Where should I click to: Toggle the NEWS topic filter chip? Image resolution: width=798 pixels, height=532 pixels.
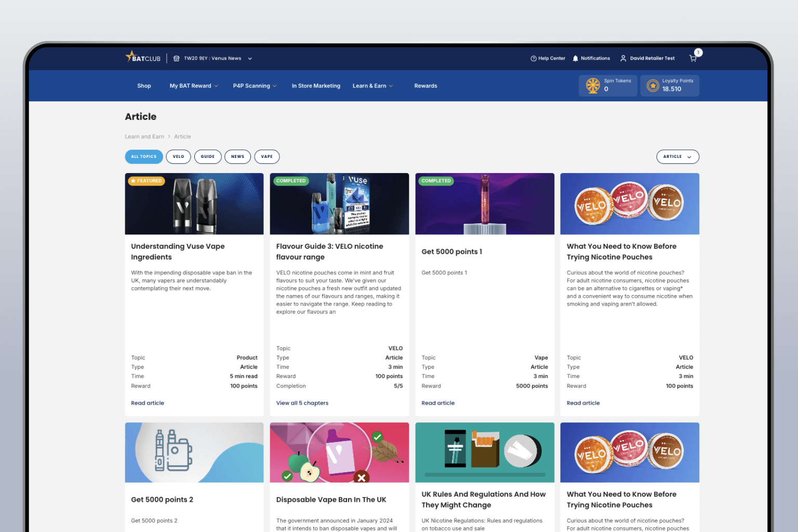click(237, 156)
